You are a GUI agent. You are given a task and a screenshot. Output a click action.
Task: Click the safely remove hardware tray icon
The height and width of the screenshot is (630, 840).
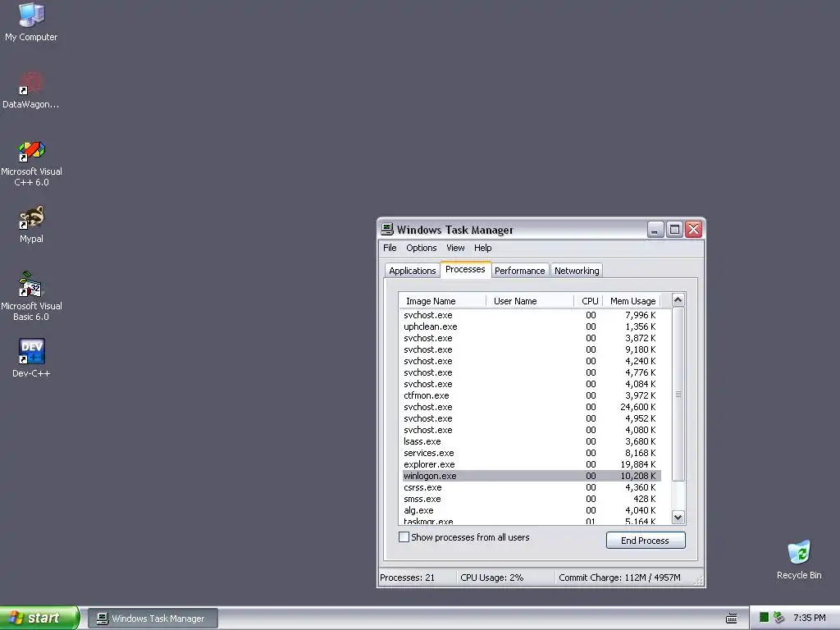tap(779, 618)
